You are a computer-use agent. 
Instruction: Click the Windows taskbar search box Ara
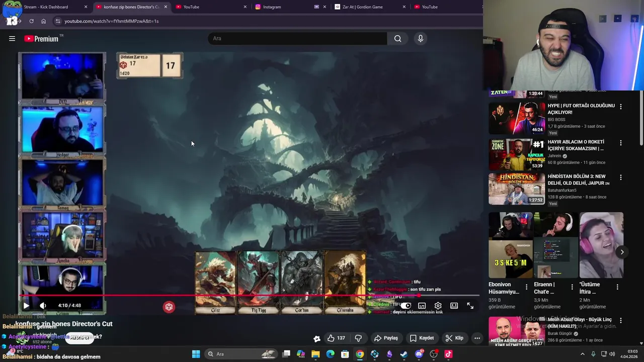(242, 354)
